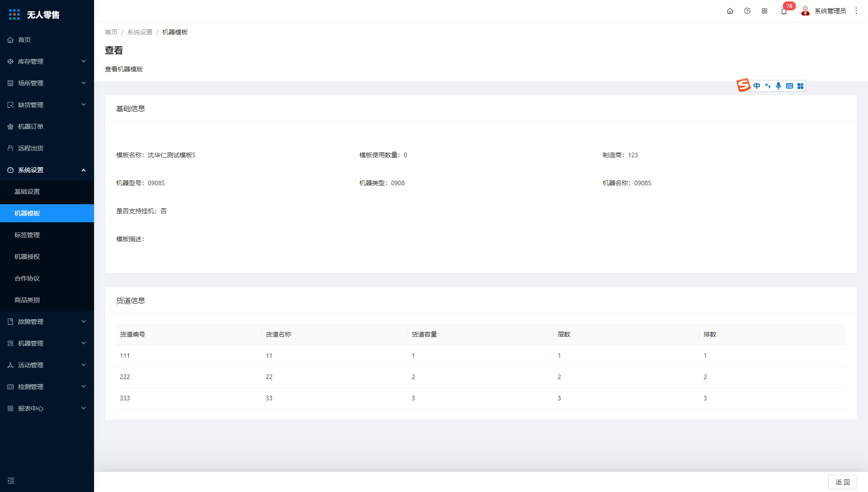Click the 报表中心 sidebar icon
Viewport: 868px width, 492px height.
[10, 408]
